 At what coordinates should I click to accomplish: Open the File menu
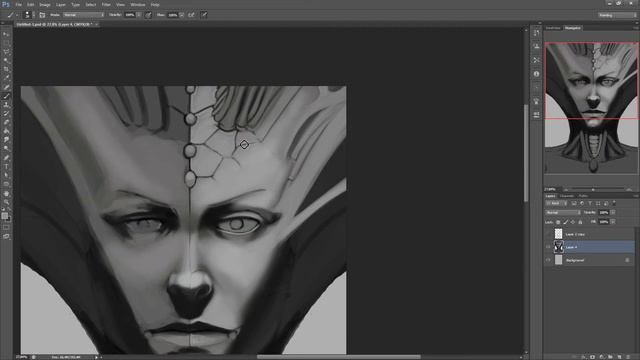18,4
